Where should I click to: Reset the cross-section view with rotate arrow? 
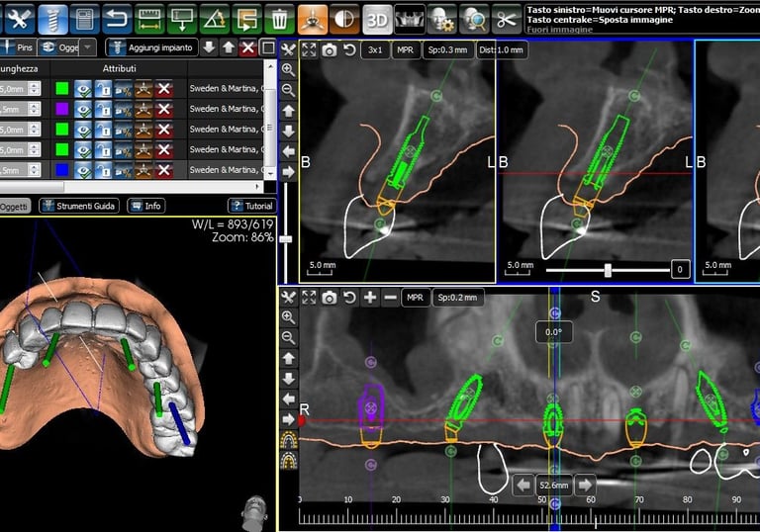[349, 49]
